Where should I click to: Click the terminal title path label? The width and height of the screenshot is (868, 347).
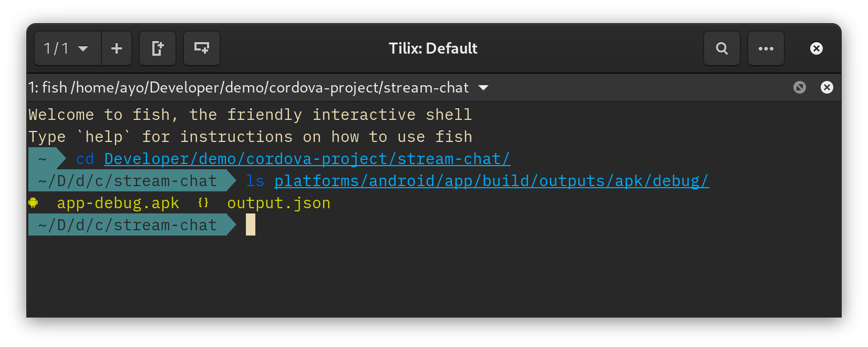[249, 87]
